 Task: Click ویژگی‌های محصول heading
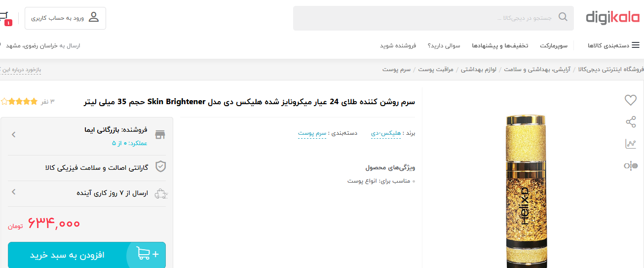tap(390, 168)
